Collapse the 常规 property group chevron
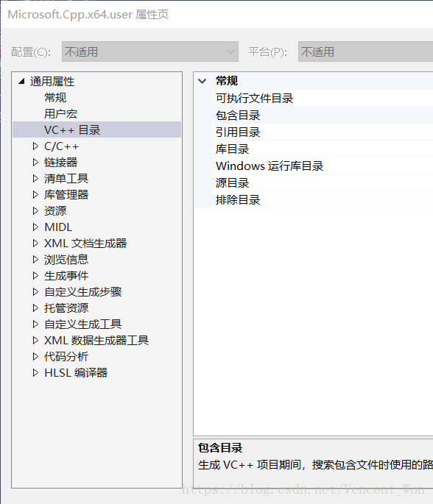 [203, 81]
